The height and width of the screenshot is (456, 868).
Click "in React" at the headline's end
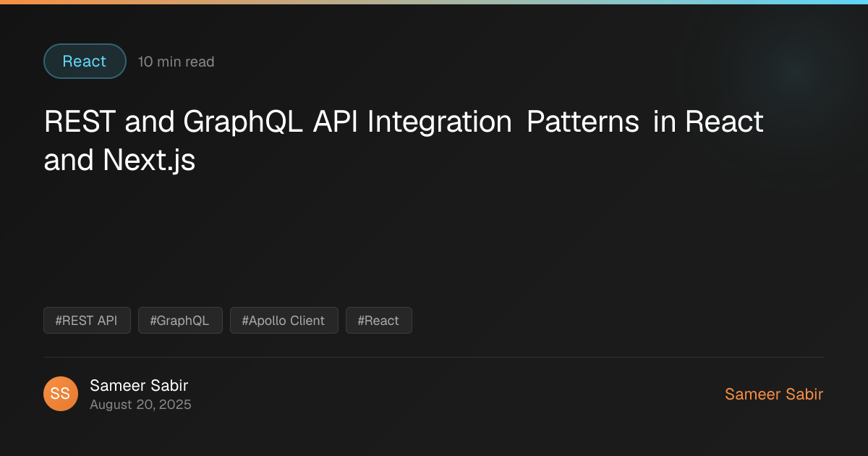click(708, 122)
